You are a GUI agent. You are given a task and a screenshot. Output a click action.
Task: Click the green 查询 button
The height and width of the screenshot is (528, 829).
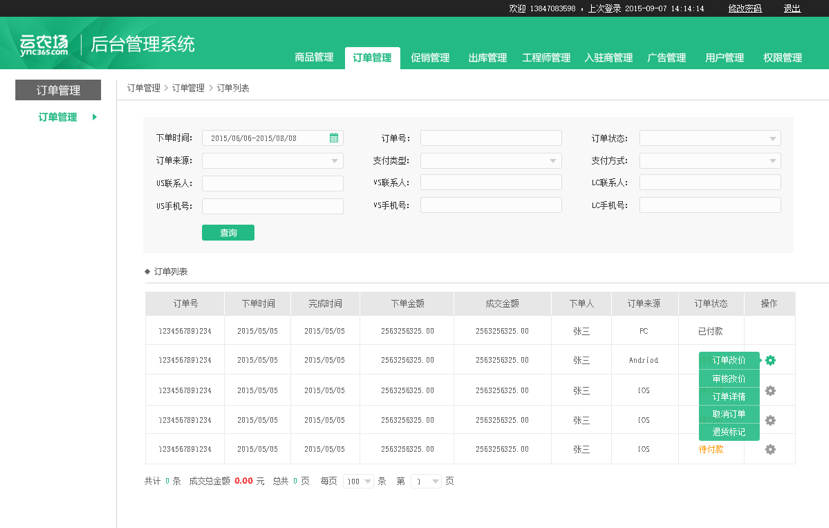228,233
